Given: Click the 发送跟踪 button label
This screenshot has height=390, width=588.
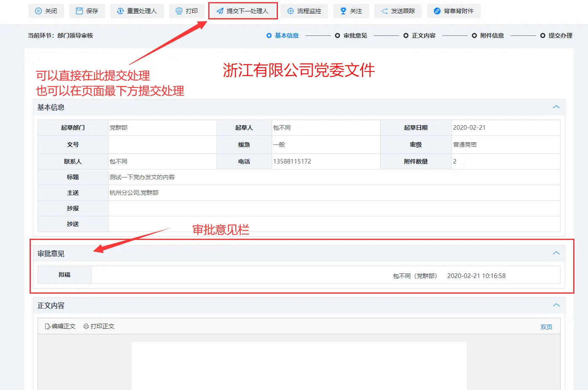Looking at the screenshot, I should 403,11.
